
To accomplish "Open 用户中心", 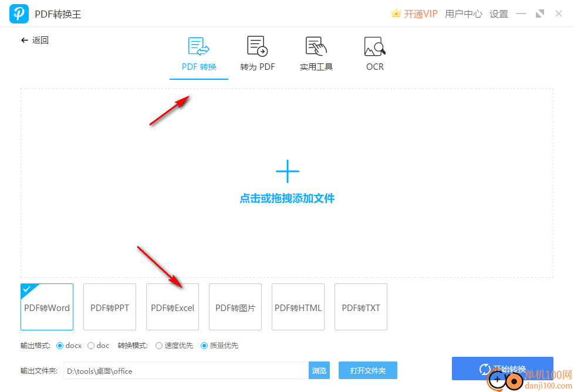I will pyautogui.click(x=464, y=14).
